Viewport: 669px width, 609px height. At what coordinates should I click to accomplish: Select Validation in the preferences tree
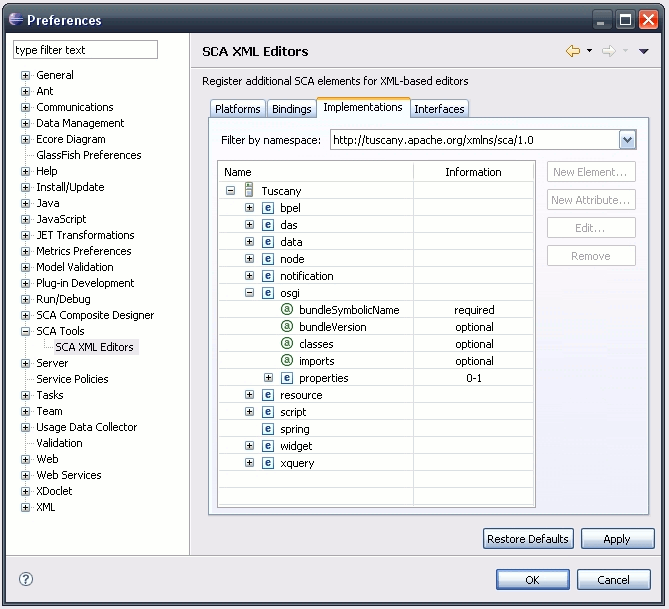click(59, 443)
